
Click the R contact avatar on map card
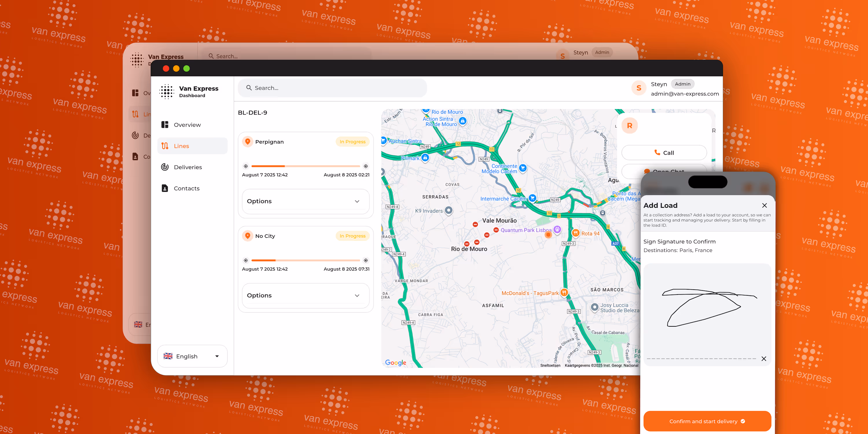tap(629, 126)
